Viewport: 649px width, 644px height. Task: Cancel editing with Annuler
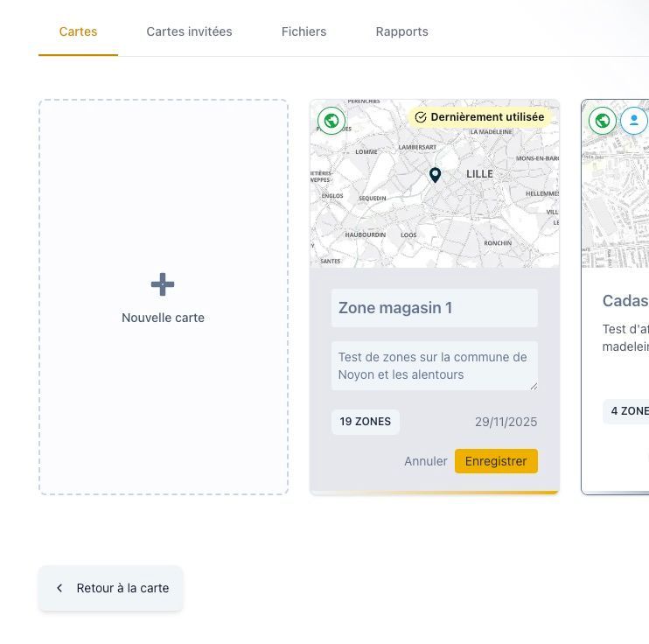click(x=425, y=461)
